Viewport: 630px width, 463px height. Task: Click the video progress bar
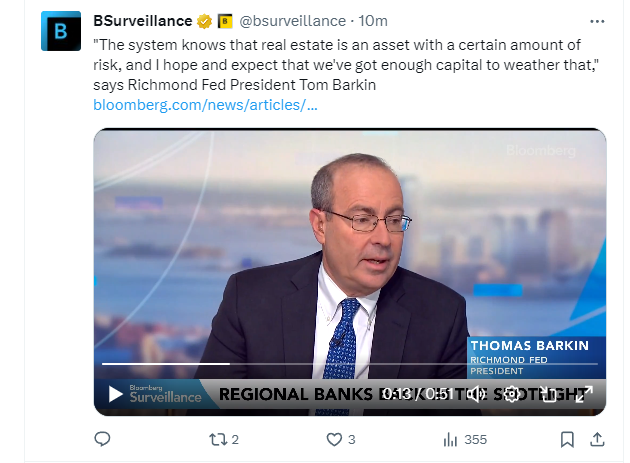tap(350, 364)
